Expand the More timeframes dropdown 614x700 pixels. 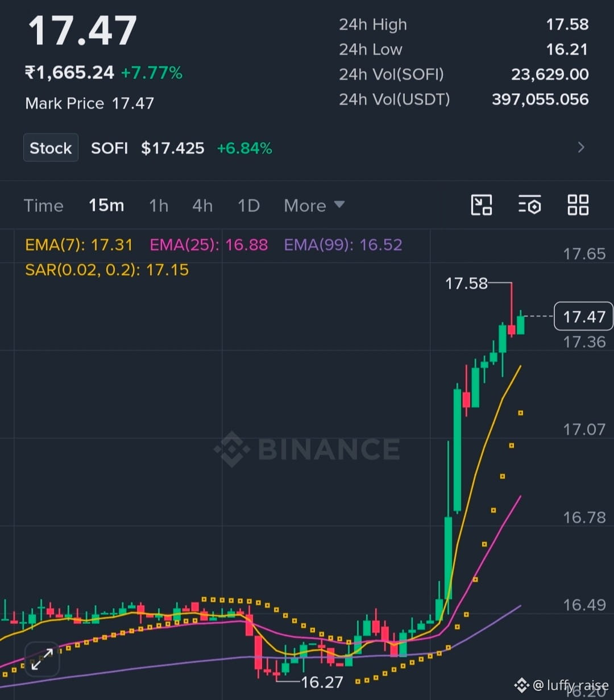tap(314, 205)
